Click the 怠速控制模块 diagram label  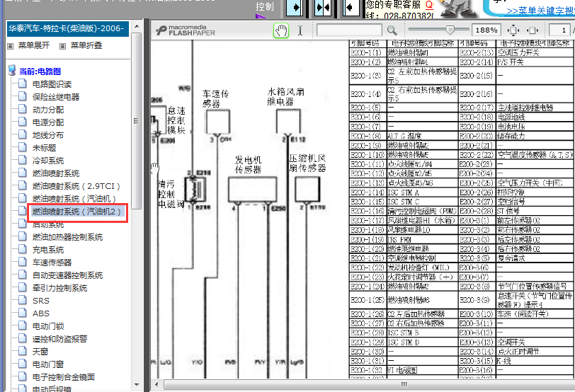(176, 120)
